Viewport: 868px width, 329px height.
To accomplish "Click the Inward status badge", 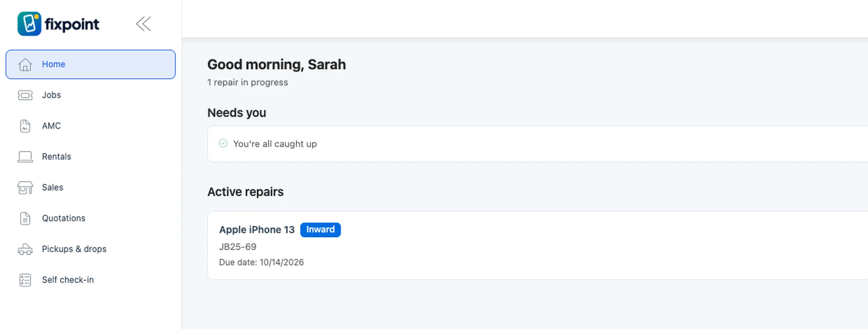I will (x=320, y=230).
